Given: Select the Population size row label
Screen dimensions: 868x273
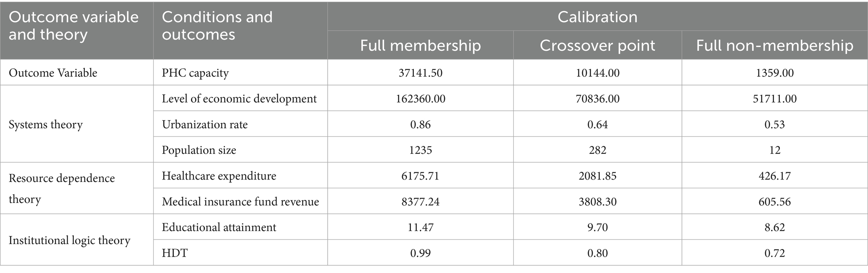Looking at the screenshot, I should coord(199,150).
